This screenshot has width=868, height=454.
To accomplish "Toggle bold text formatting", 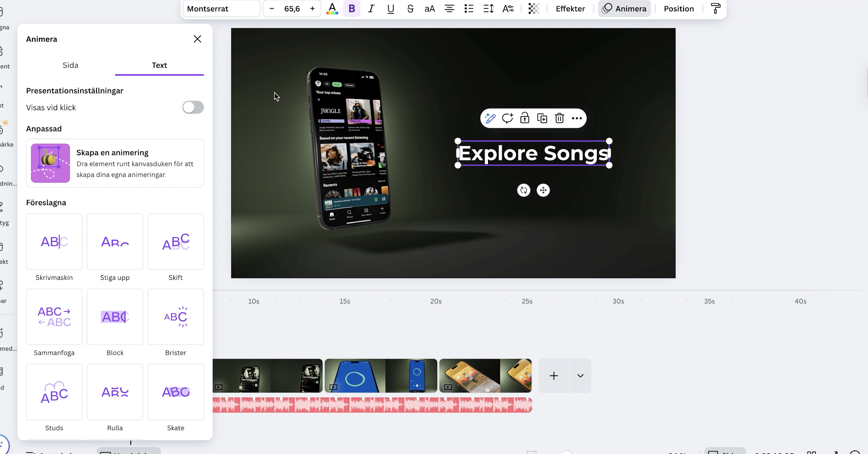I will [x=351, y=9].
